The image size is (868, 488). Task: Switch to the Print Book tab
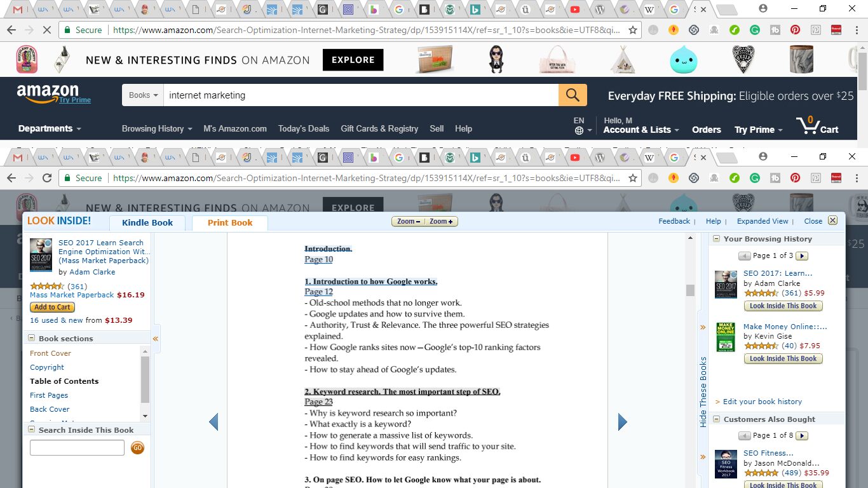[x=230, y=223]
